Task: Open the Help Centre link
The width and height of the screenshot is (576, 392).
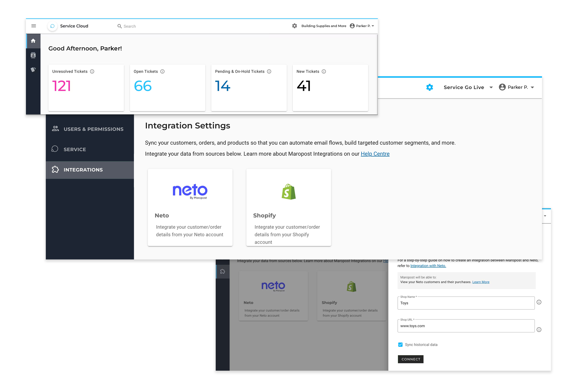Action: (x=375, y=154)
